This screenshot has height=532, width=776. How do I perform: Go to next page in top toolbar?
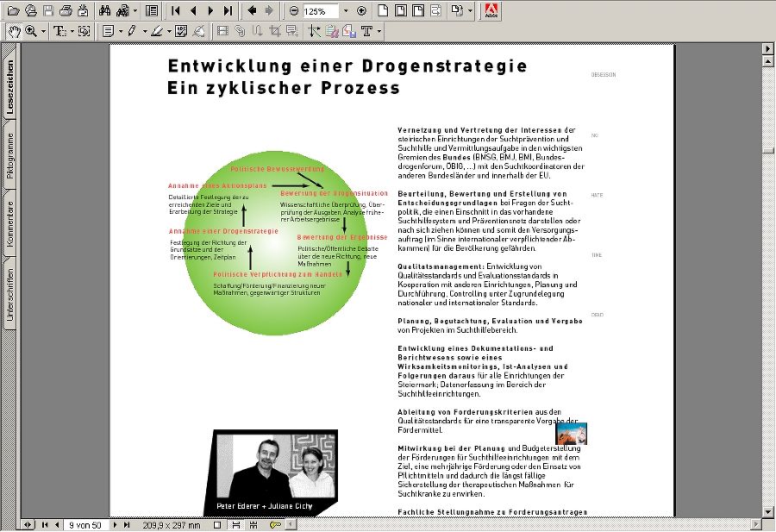click(x=210, y=11)
